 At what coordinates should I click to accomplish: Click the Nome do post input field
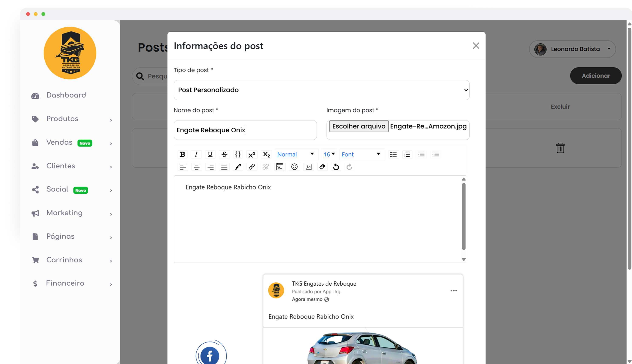coord(245,130)
